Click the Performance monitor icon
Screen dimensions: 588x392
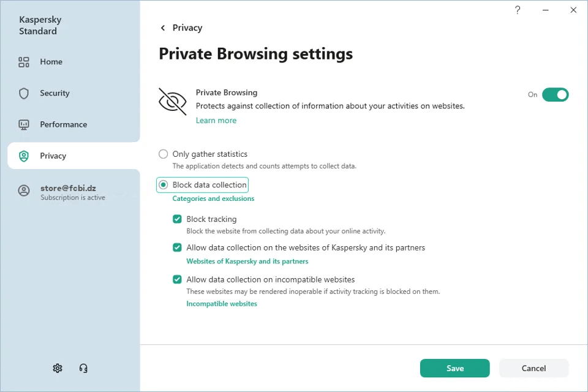tap(24, 124)
